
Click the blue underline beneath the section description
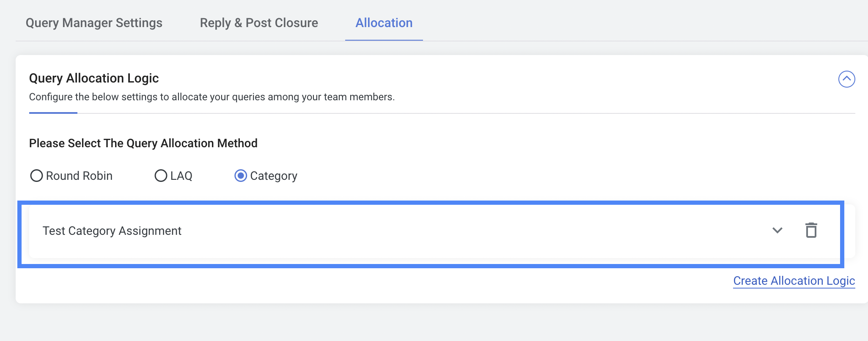[53, 113]
